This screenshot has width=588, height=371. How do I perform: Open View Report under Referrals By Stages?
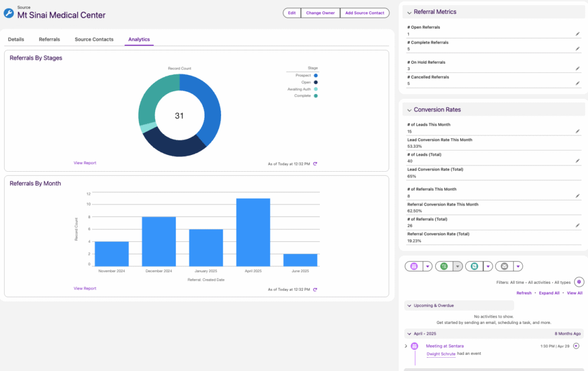click(x=85, y=163)
